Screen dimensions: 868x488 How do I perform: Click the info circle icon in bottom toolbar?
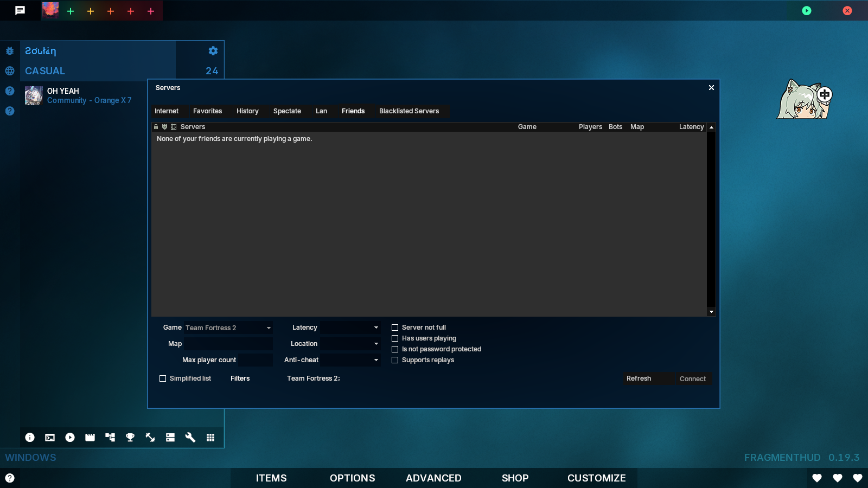[x=30, y=438]
